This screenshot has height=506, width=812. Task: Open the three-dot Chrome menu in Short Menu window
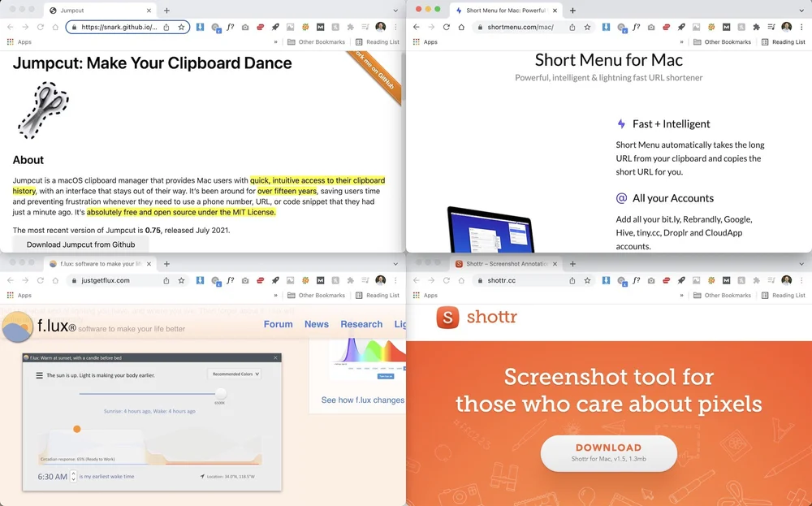pos(801,27)
